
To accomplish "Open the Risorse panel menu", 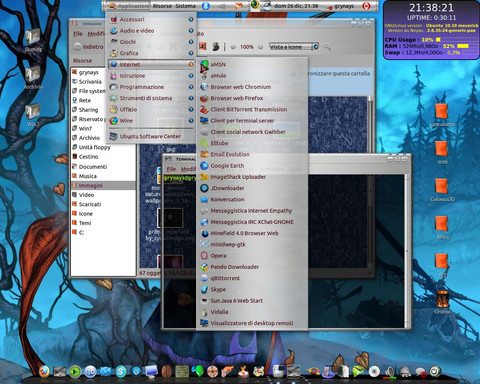I will [162, 6].
